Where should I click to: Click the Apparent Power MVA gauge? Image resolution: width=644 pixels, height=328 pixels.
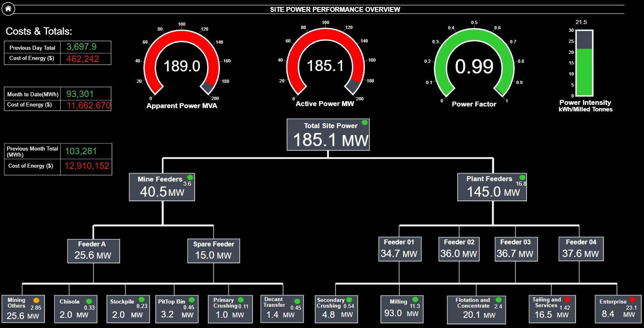[x=182, y=66]
